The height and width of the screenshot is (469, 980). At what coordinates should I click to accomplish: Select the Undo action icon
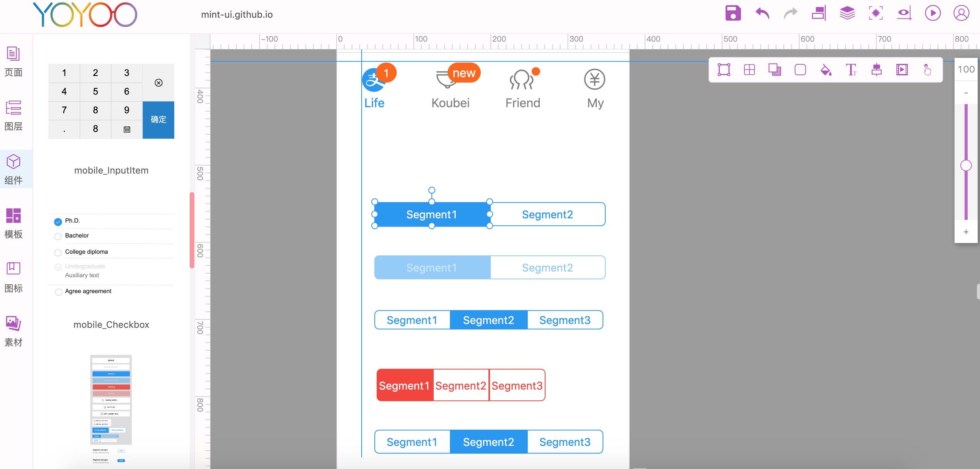click(761, 13)
